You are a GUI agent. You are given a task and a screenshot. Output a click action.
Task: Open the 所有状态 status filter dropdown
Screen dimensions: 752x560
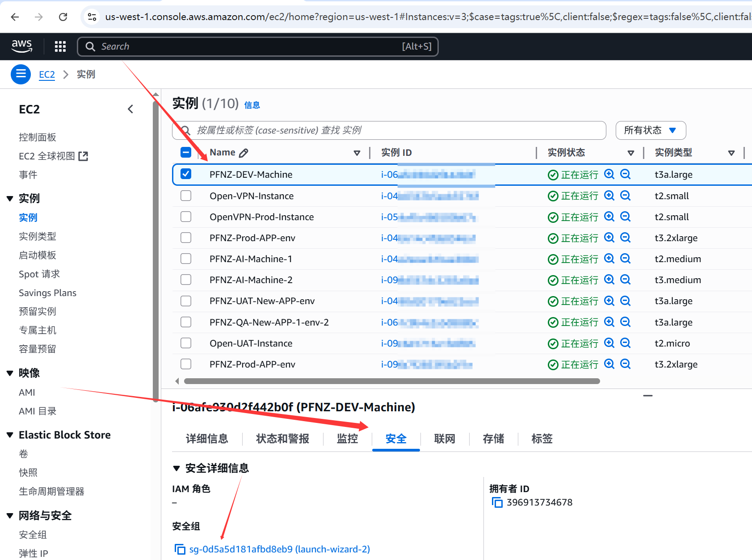651,130
